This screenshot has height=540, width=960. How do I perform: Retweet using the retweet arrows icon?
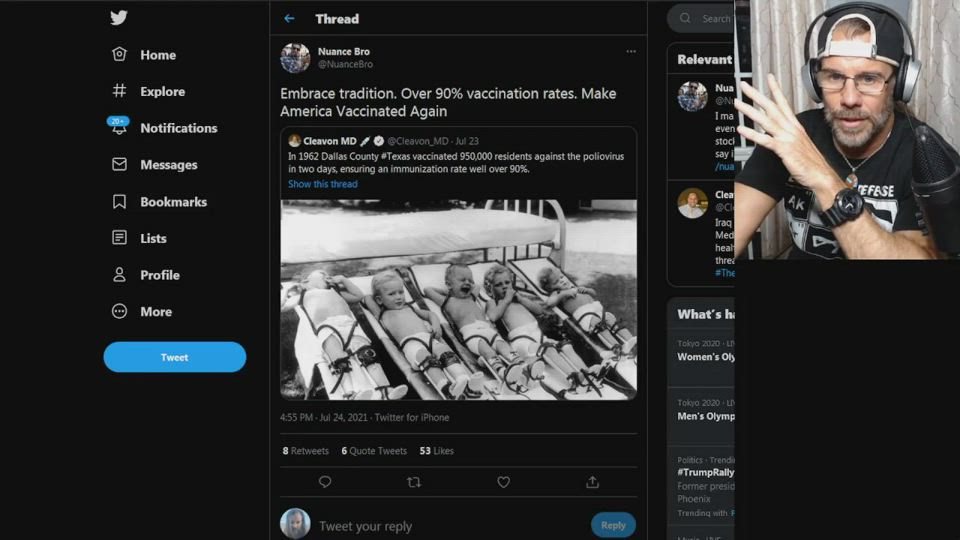pyautogui.click(x=414, y=482)
